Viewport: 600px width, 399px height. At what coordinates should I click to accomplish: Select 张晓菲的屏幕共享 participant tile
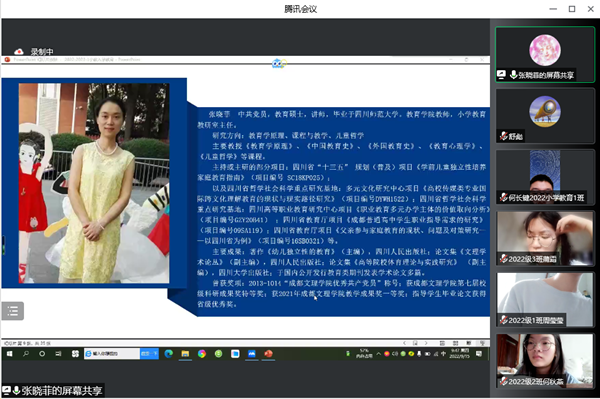545,54
